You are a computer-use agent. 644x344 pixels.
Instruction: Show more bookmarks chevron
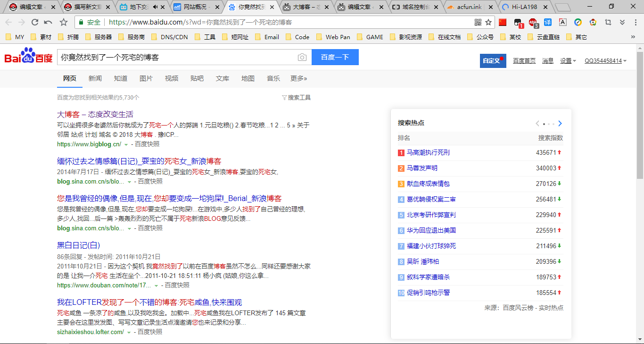pos(633,37)
